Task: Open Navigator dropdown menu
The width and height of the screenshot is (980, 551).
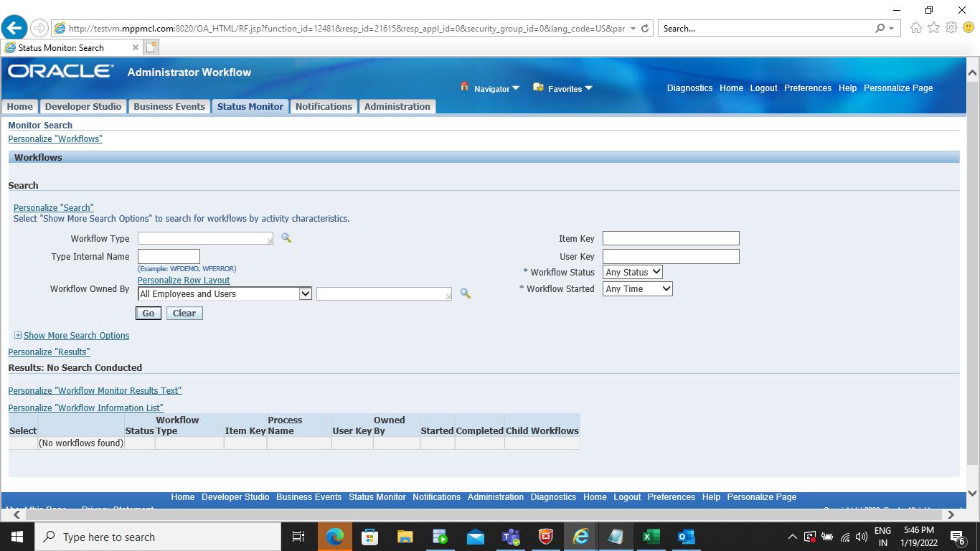Action: [496, 89]
